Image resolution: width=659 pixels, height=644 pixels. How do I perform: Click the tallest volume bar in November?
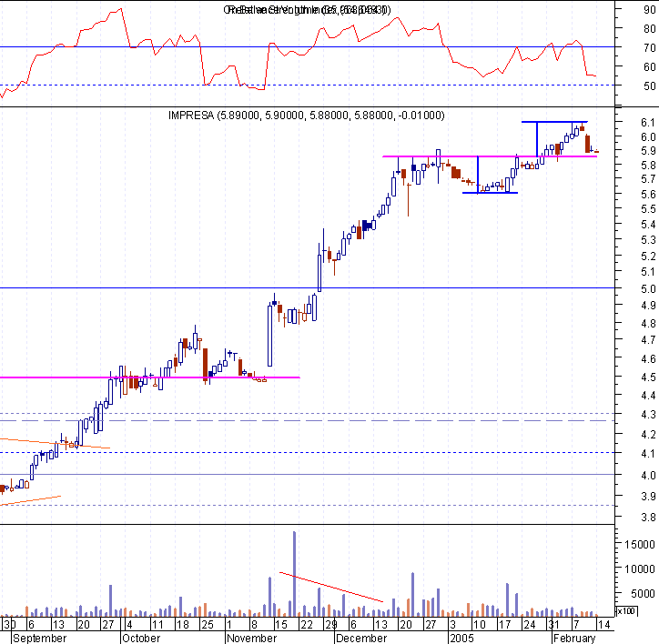pyautogui.click(x=294, y=574)
